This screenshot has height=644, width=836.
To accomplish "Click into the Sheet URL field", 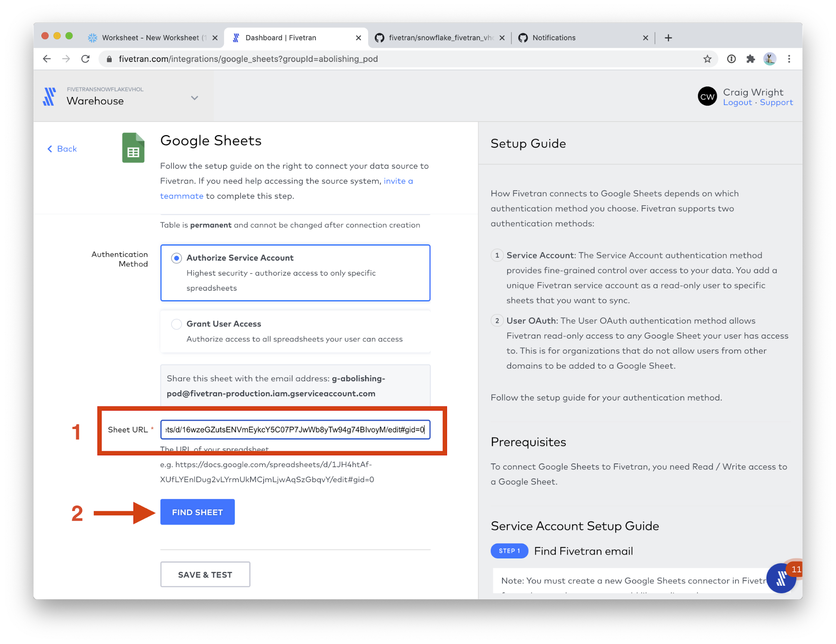I will [295, 430].
